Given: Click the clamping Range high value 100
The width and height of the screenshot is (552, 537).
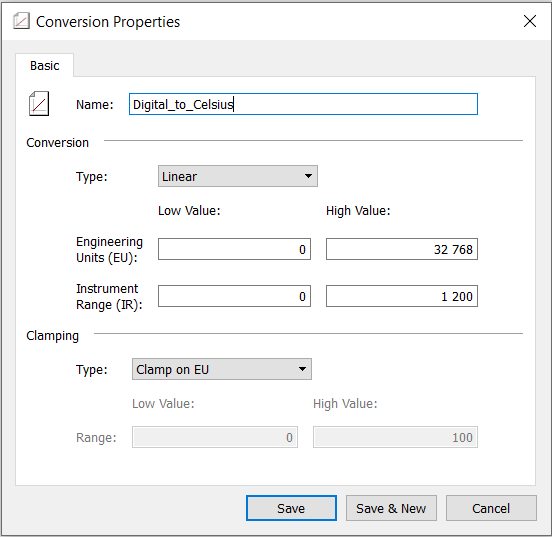Looking at the screenshot, I should pyautogui.click(x=395, y=437).
